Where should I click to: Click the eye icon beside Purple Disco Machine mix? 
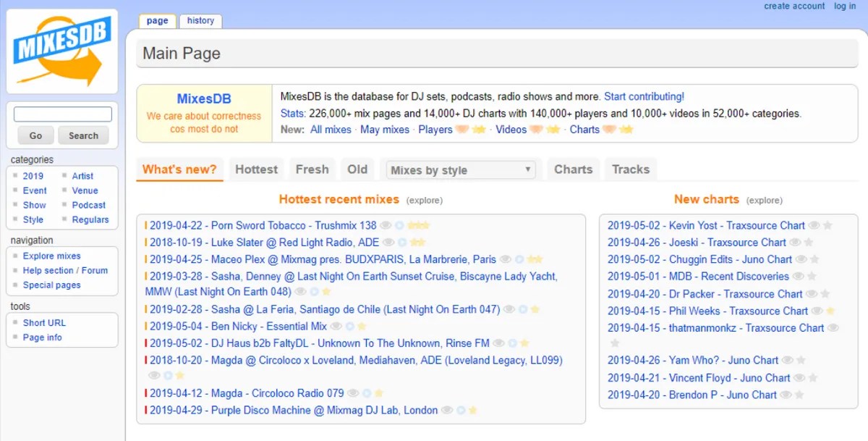(x=447, y=411)
